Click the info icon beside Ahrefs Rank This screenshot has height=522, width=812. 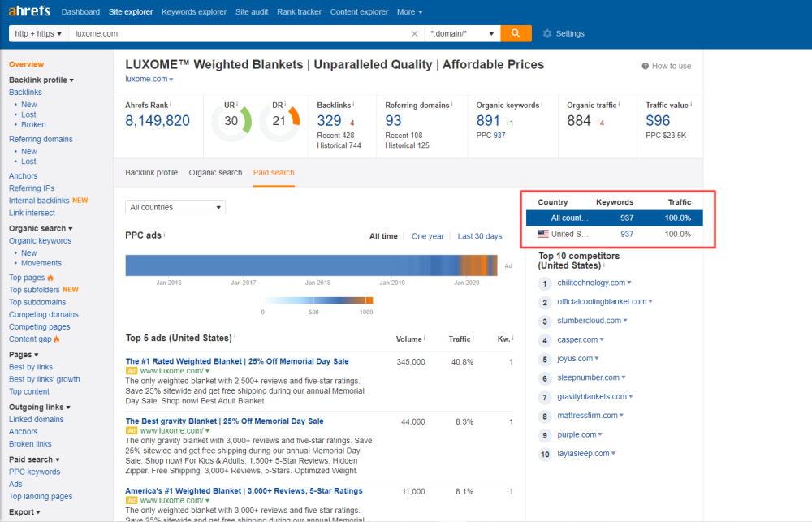(x=171, y=104)
